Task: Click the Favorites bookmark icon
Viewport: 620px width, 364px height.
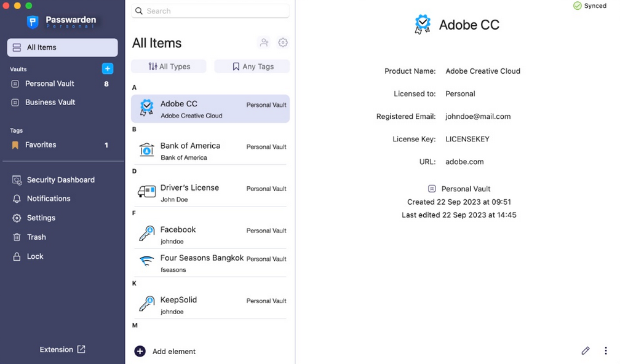Action: coord(15,145)
